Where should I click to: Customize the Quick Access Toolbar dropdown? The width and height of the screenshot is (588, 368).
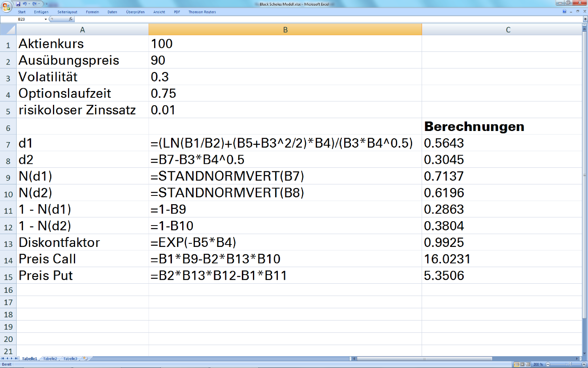point(47,4)
